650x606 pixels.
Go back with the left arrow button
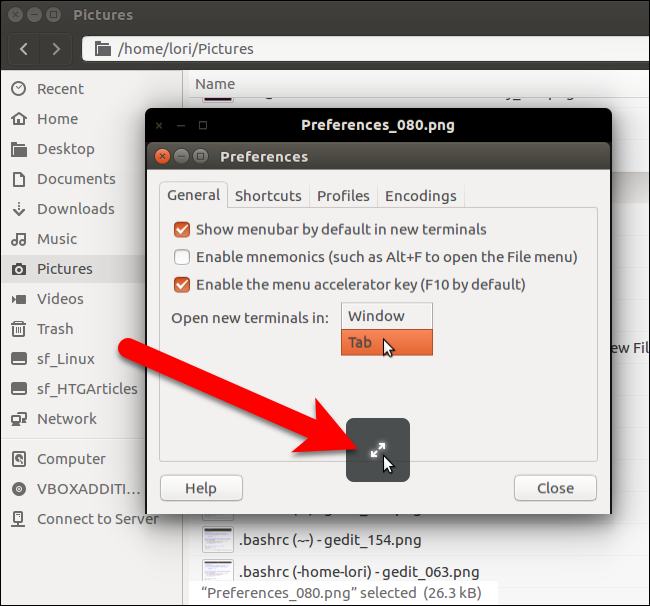click(x=24, y=49)
